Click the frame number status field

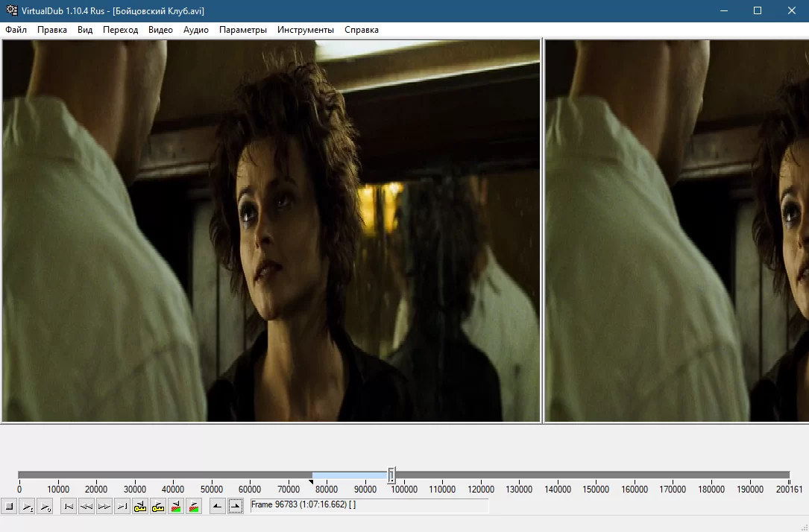point(369,506)
